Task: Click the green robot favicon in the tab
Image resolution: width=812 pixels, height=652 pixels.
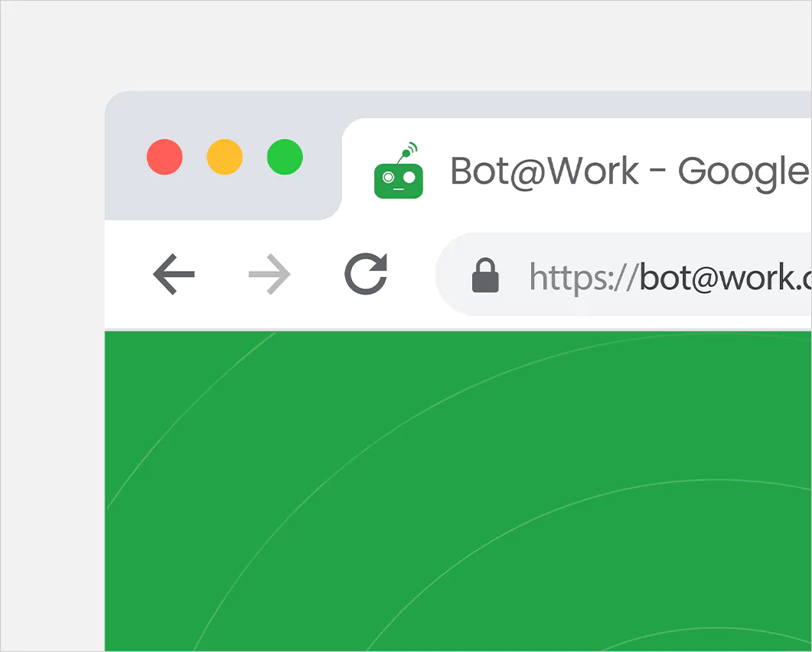Action: [398, 171]
